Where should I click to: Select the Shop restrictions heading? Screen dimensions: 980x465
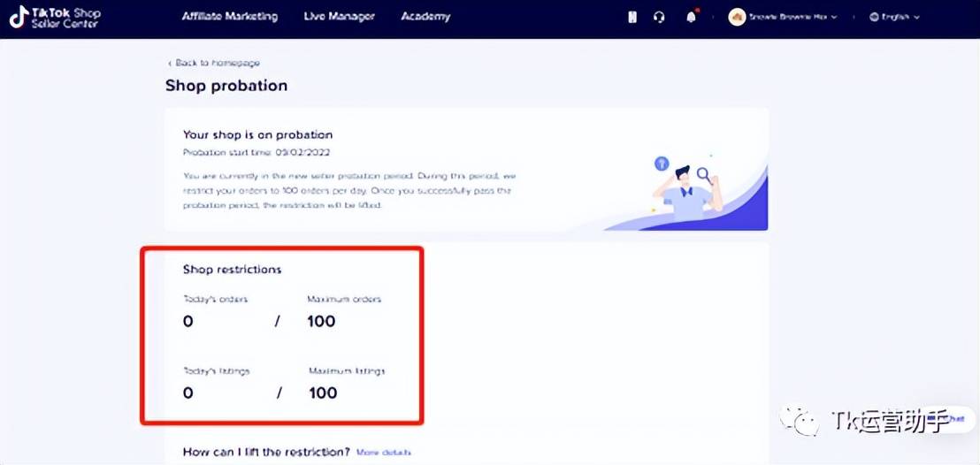pos(232,270)
